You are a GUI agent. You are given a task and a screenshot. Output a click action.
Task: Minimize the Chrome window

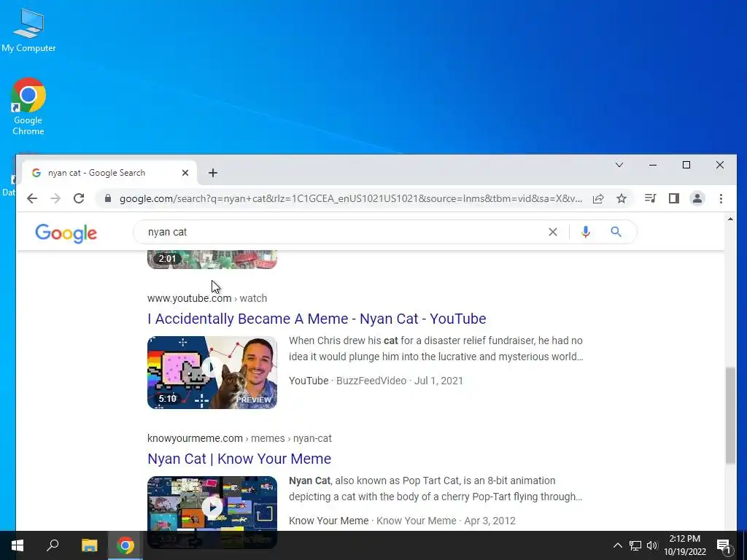point(653,165)
